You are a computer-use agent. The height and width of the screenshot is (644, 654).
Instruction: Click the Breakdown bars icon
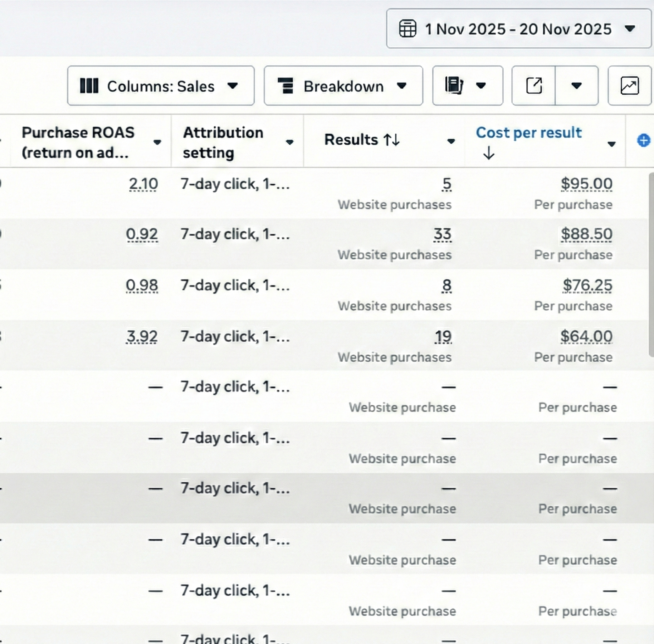tap(286, 86)
